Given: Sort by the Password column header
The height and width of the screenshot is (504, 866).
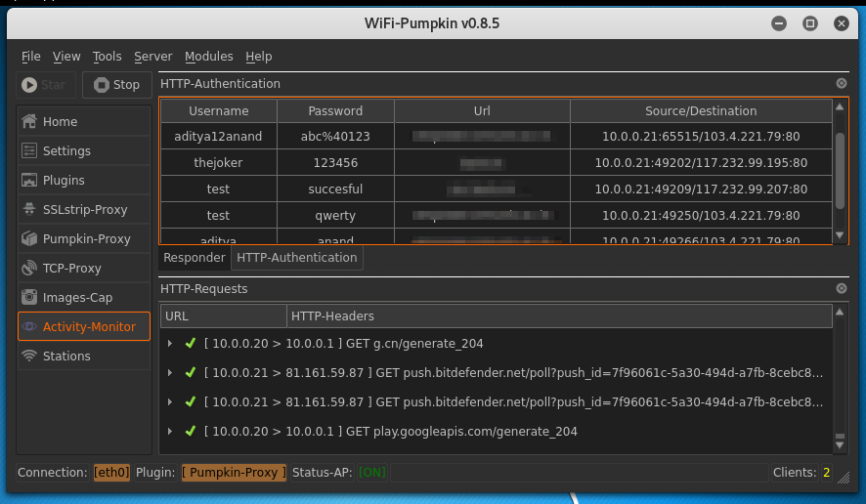Looking at the screenshot, I should (335, 111).
